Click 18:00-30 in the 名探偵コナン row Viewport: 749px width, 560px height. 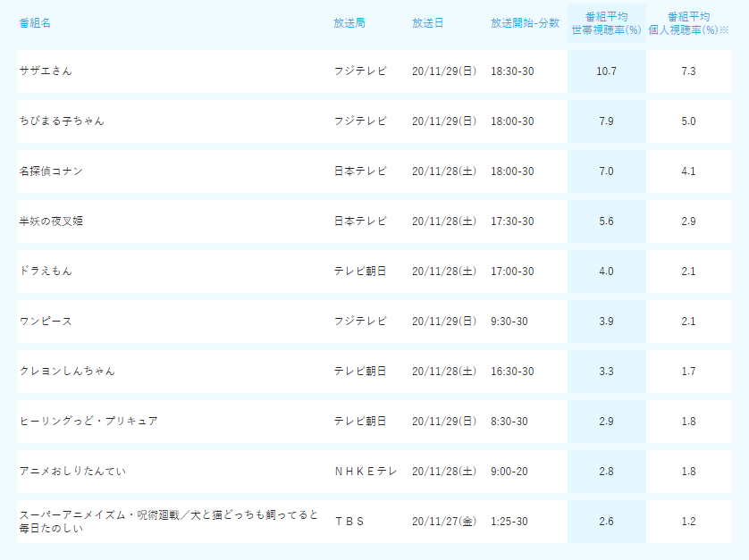[x=512, y=171]
